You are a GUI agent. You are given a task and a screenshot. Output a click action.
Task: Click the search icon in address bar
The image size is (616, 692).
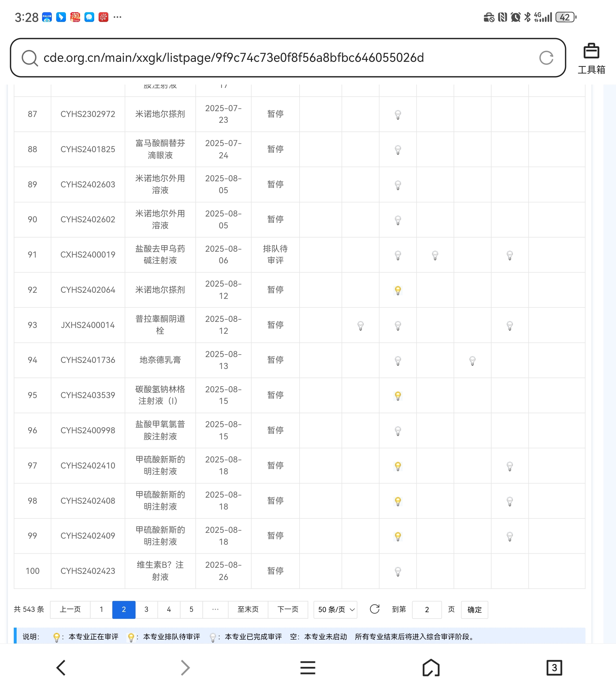(x=29, y=58)
